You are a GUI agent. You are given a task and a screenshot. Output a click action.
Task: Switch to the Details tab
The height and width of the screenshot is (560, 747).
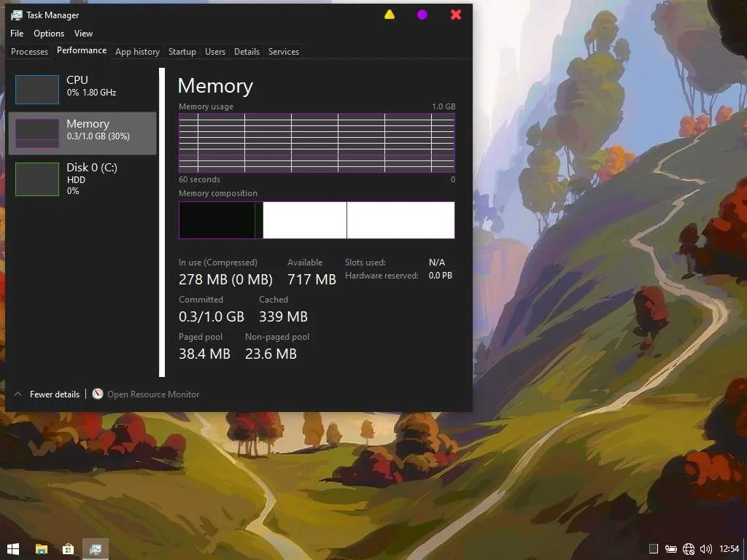(247, 52)
